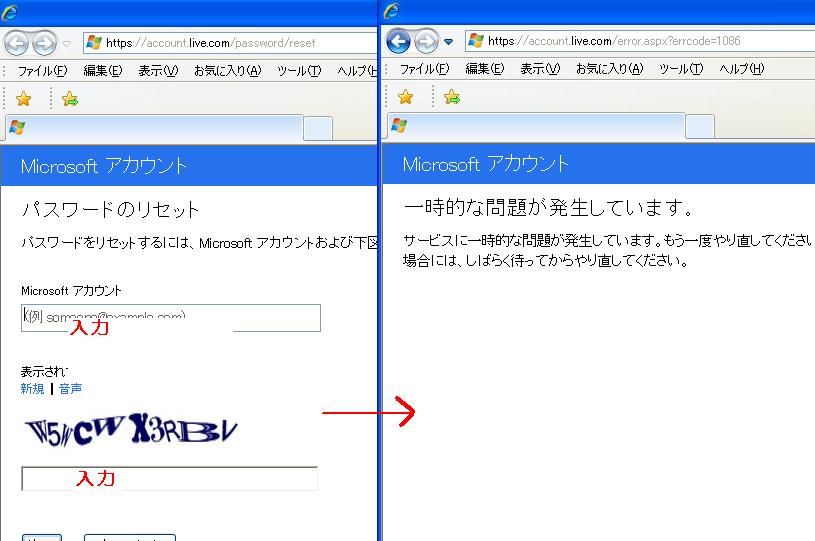
Task: Select the active page tab in right window
Action: click(536, 126)
